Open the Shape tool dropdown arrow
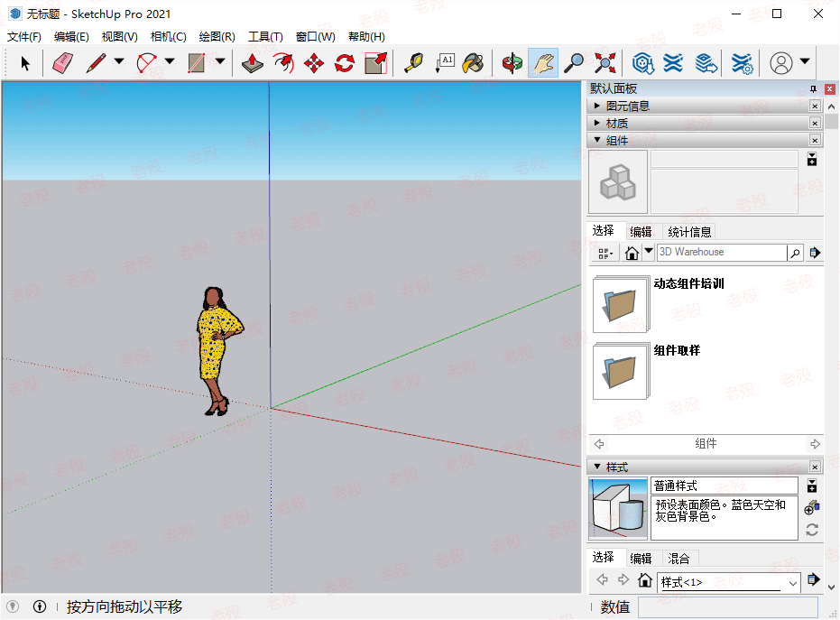This screenshot has height=620, width=840. click(x=220, y=61)
